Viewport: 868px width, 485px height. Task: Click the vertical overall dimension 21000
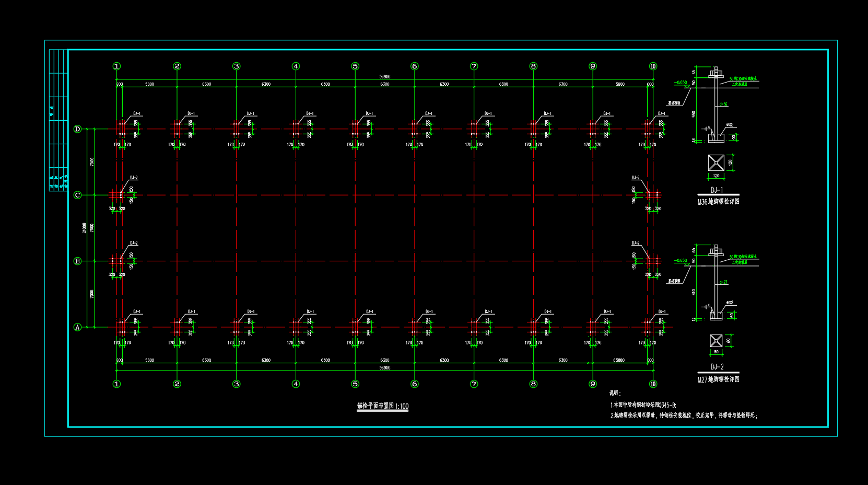tap(85, 228)
